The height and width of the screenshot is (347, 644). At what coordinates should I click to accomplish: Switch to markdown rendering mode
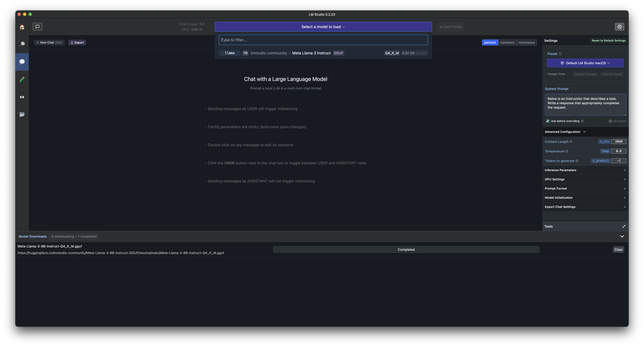507,42
